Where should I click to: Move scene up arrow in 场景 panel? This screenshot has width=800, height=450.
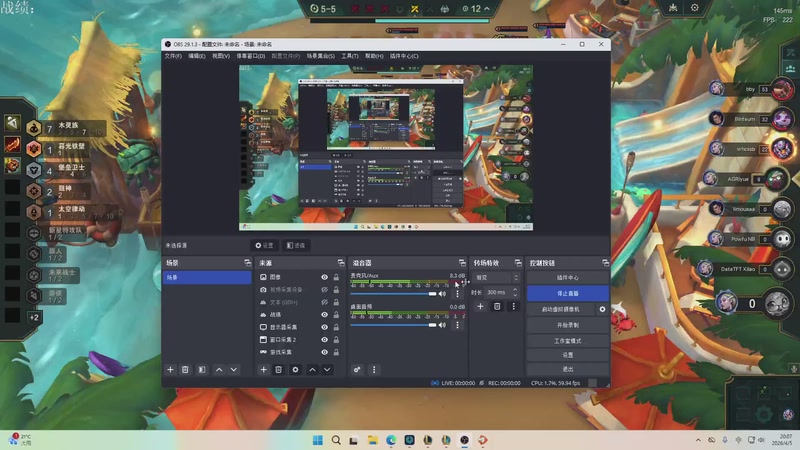(219, 369)
